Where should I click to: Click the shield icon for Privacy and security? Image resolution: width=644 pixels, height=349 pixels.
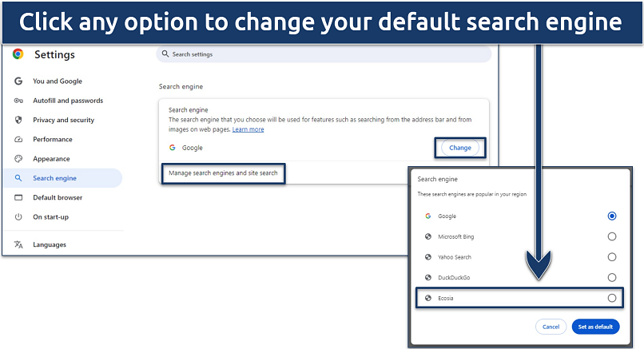coord(18,120)
